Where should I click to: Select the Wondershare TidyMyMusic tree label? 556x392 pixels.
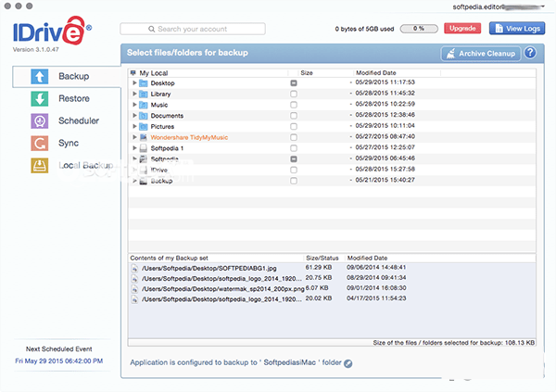[x=189, y=138]
